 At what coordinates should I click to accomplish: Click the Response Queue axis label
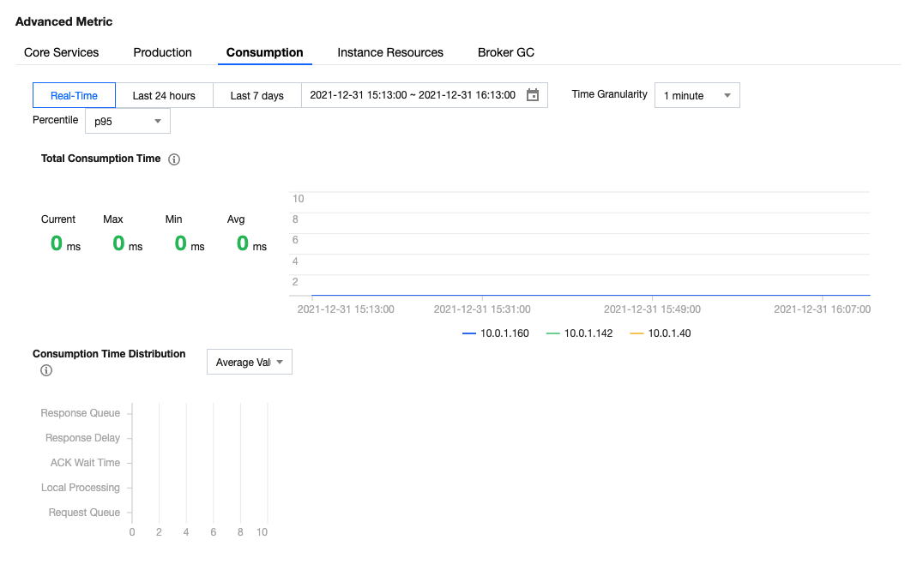(x=80, y=413)
